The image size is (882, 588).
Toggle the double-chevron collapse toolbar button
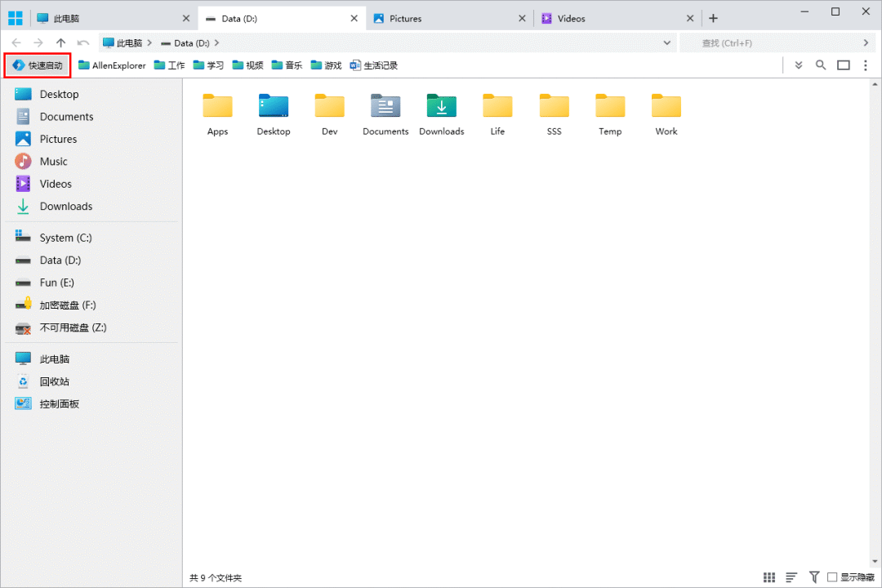click(798, 65)
